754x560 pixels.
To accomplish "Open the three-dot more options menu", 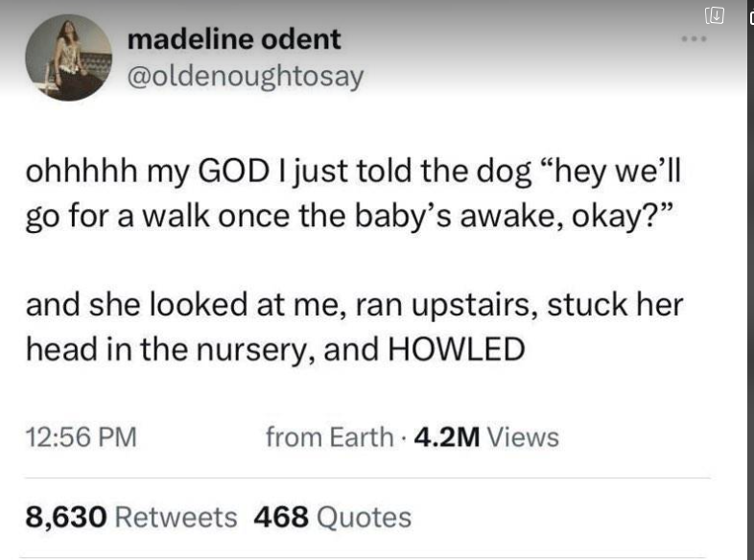I will (x=695, y=40).
